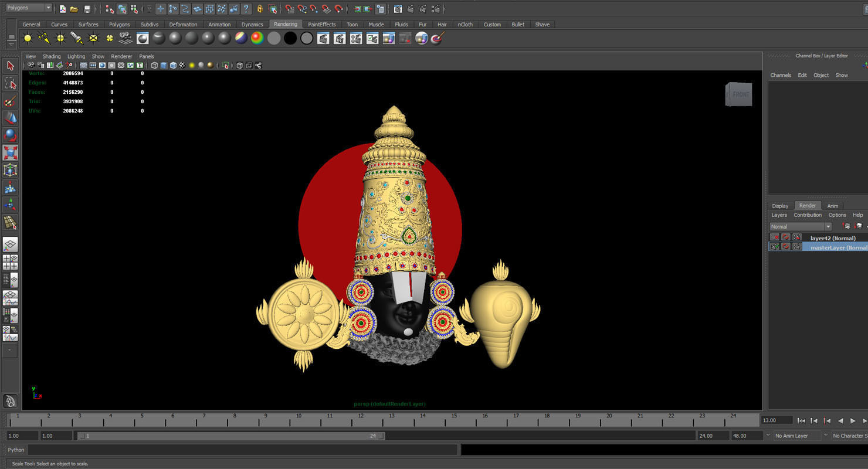Pick the Universal Manipulator tool
The image size is (868, 469).
pos(10,170)
